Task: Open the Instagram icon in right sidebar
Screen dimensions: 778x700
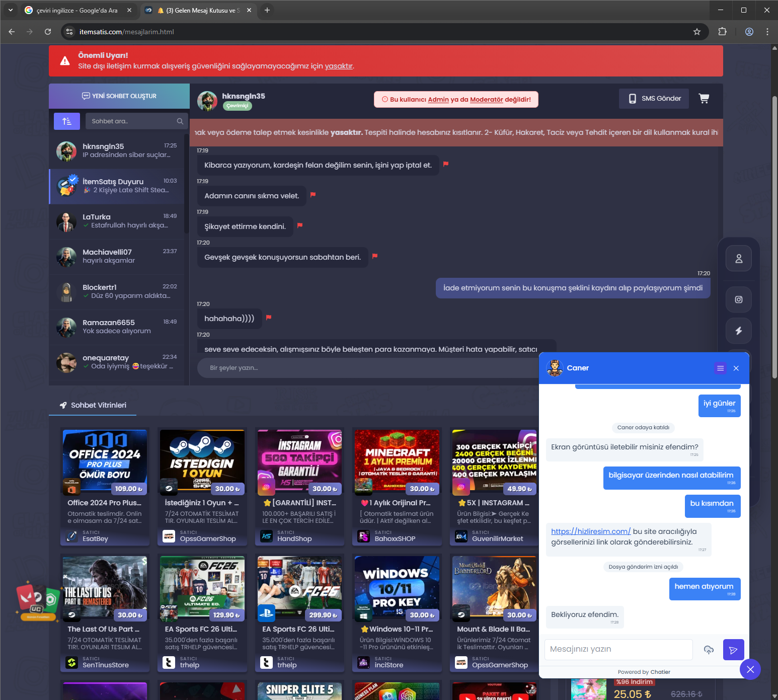Action: coord(739,300)
